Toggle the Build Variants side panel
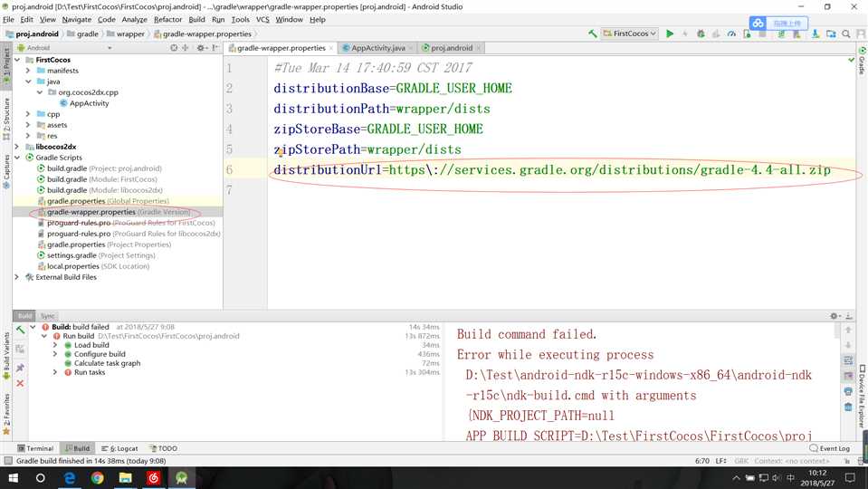This screenshot has width=868, height=489. pos(6,355)
